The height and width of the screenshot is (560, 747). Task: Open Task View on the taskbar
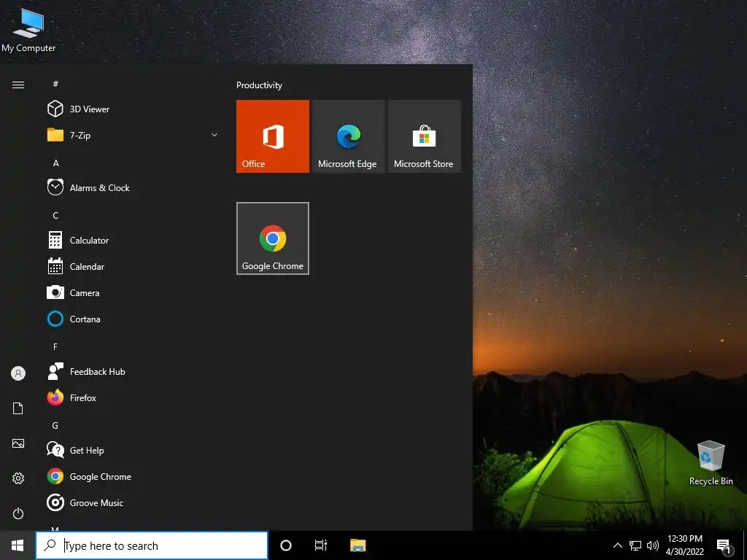click(x=321, y=545)
